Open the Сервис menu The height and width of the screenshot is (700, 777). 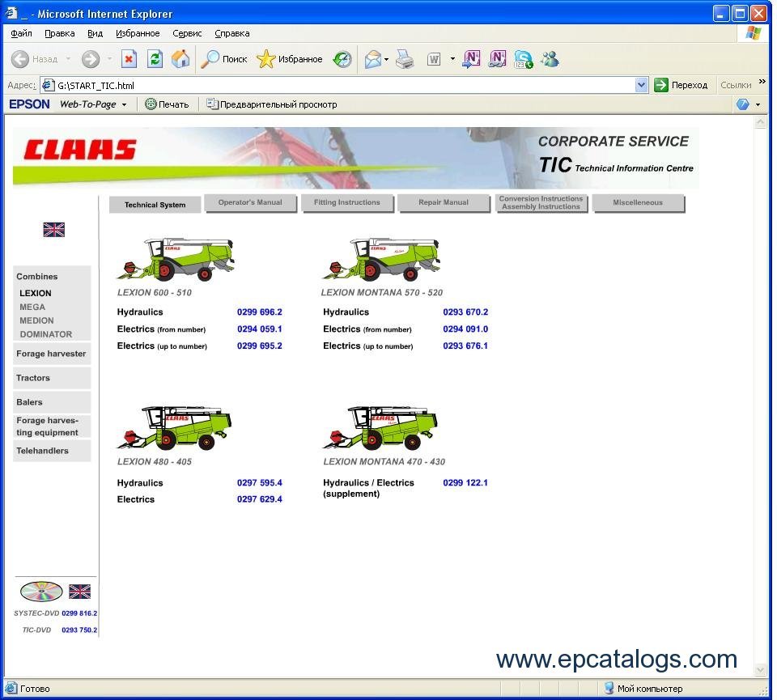click(187, 33)
